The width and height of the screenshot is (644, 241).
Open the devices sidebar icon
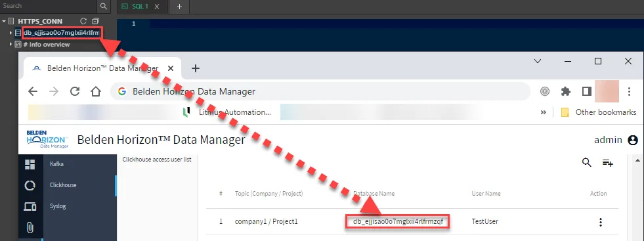click(x=30, y=207)
